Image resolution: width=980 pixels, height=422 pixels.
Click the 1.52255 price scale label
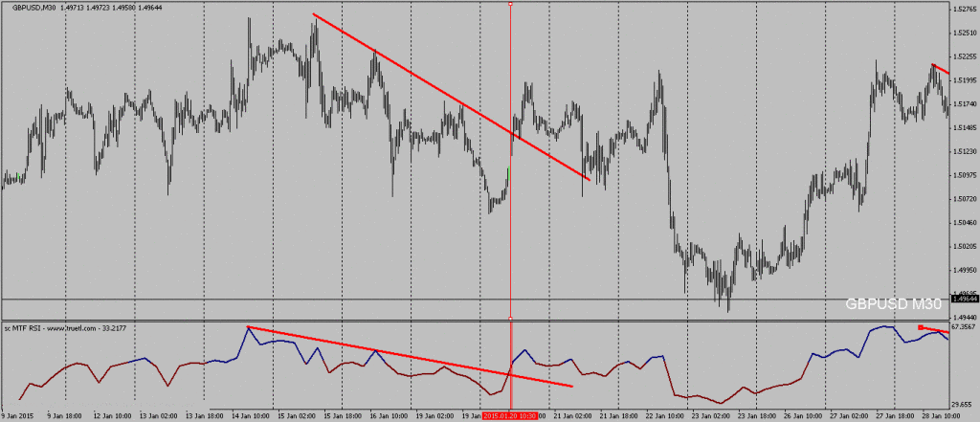tap(967, 56)
